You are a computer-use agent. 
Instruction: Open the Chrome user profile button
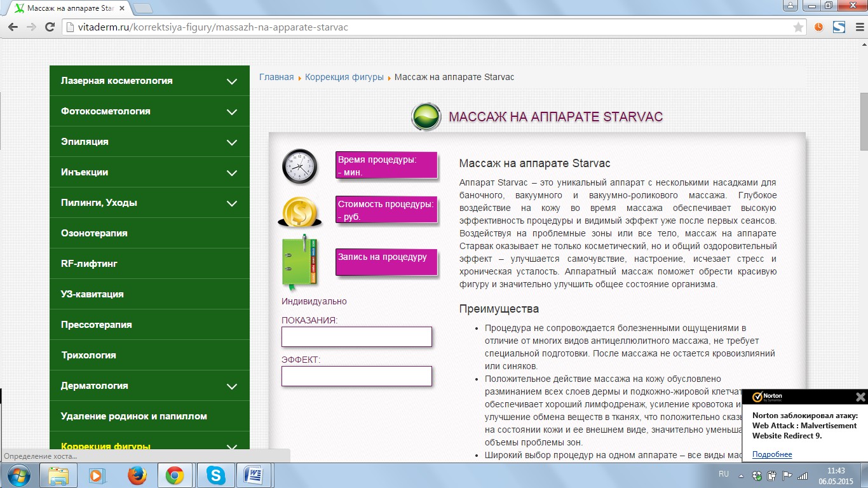point(789,5)
